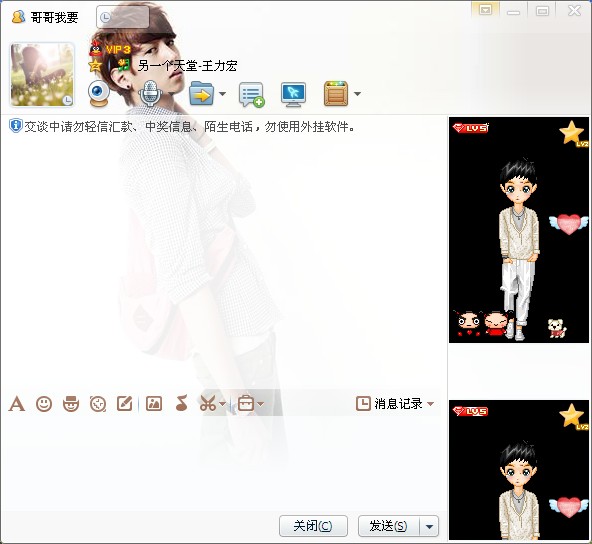Click the QQ penguin VIP 3 badge
Viewport: 592px width, 544px height.
point(110,49)
